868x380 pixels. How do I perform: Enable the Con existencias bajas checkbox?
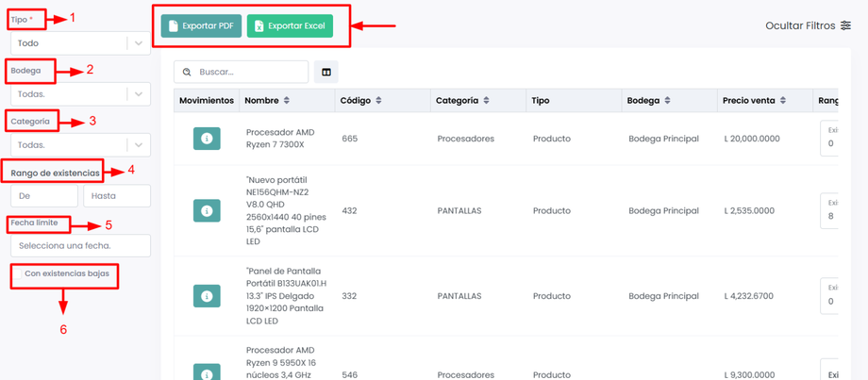(x=17, y=274)
